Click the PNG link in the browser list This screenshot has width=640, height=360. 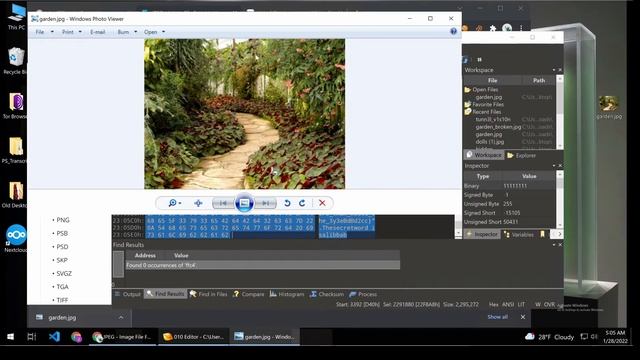(63, 220)
